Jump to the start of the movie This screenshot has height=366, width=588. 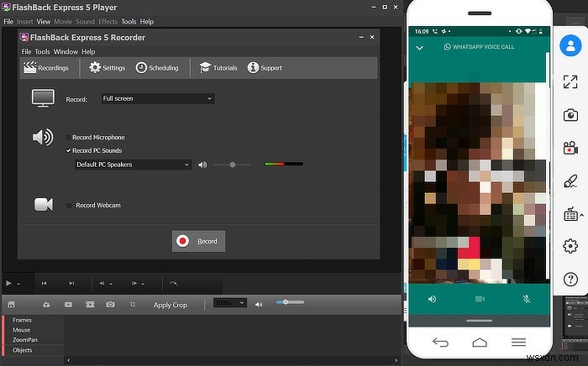[44, 283]
